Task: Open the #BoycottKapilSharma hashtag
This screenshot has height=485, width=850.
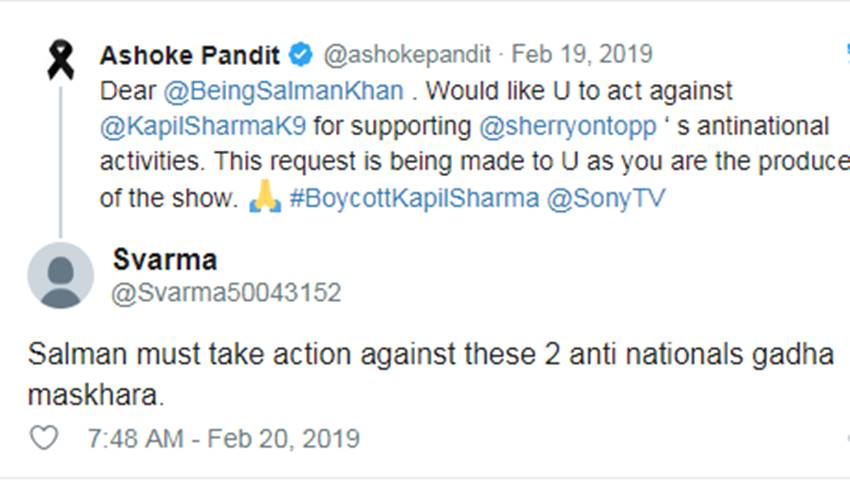Action: pos(413,199)
